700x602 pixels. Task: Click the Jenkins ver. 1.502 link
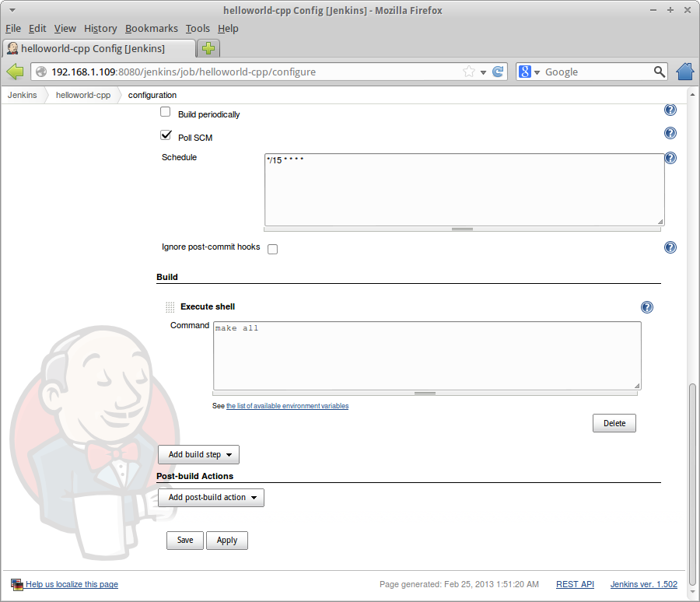tap(644, 584)
